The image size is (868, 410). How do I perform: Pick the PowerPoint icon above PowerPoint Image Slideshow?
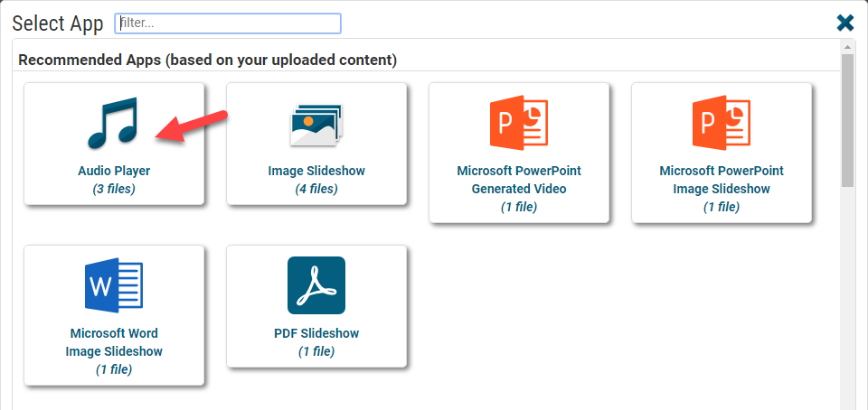[722, 122]
